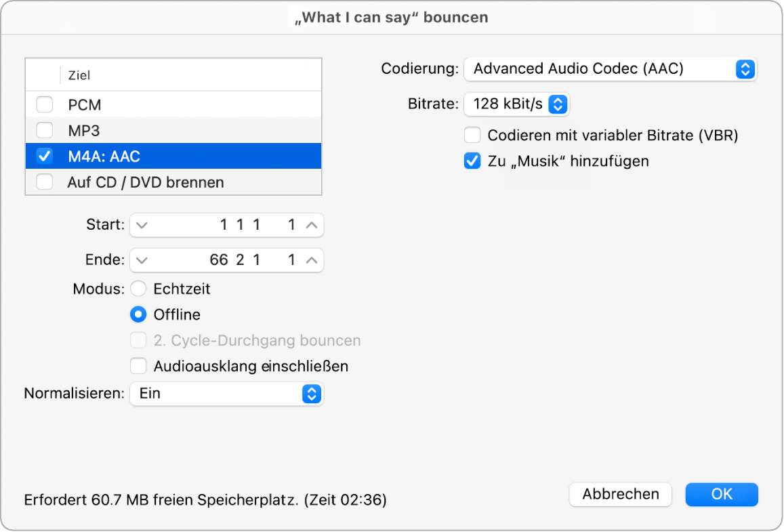Select the Echtzeit mode radio button

138,289
